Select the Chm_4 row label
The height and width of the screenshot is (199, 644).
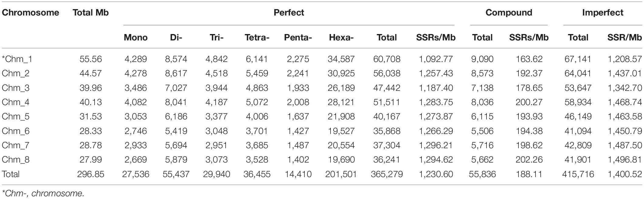pos(16,102)
